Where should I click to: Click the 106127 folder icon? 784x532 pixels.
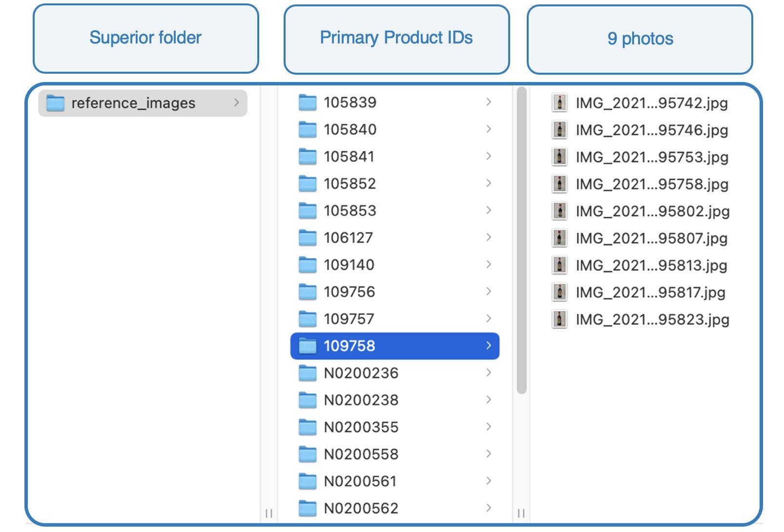308,238
